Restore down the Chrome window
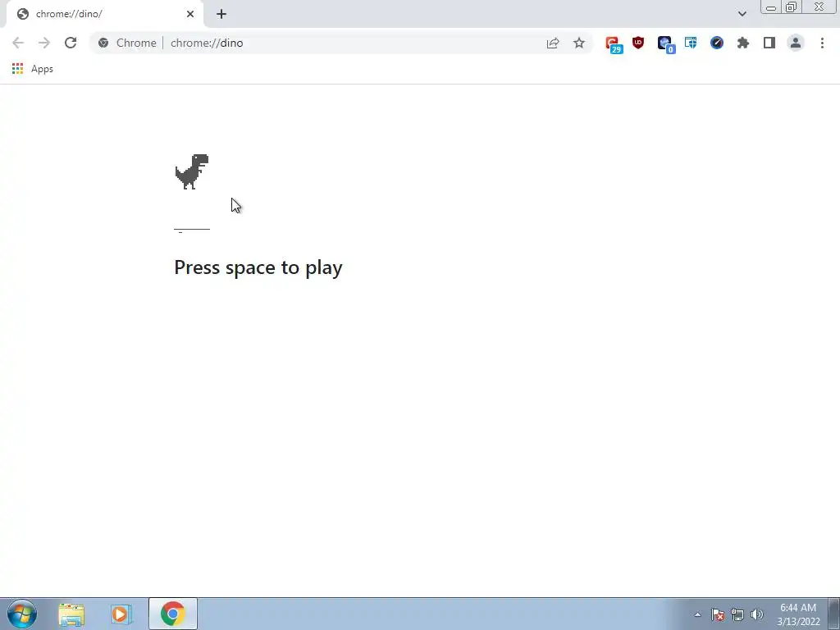Image resolution: width=840 pixels, height=630 pixels. [x=791, y=7]
